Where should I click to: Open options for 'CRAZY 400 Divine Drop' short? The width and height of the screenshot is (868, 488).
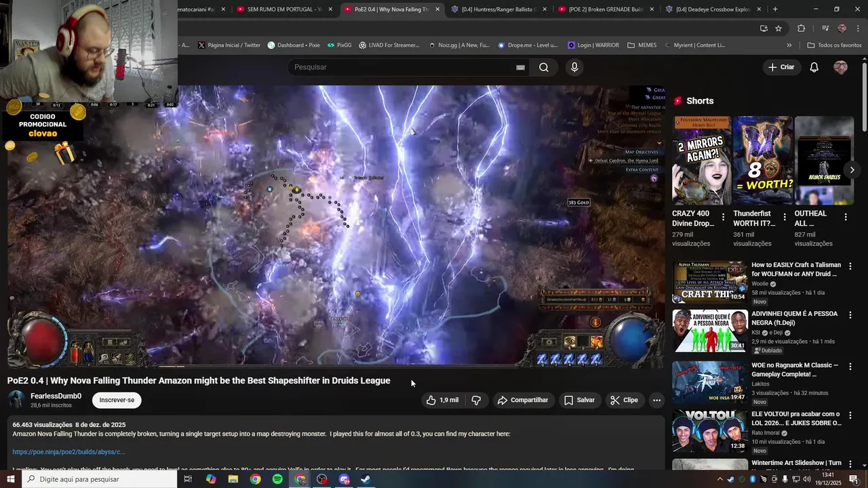(x=723, y=217)
